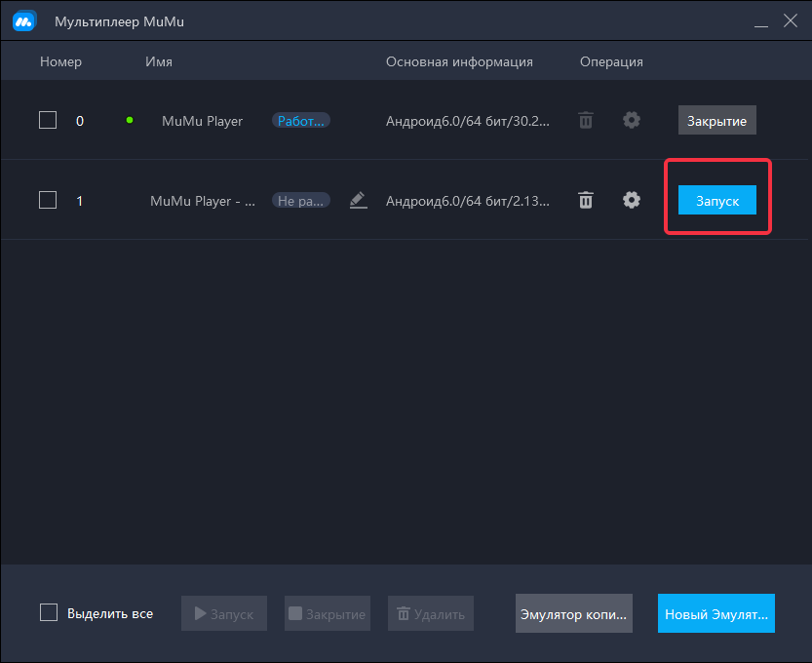
Task: Rename emulator 1 using the pencil icon
Action: (x=359, y=200)
